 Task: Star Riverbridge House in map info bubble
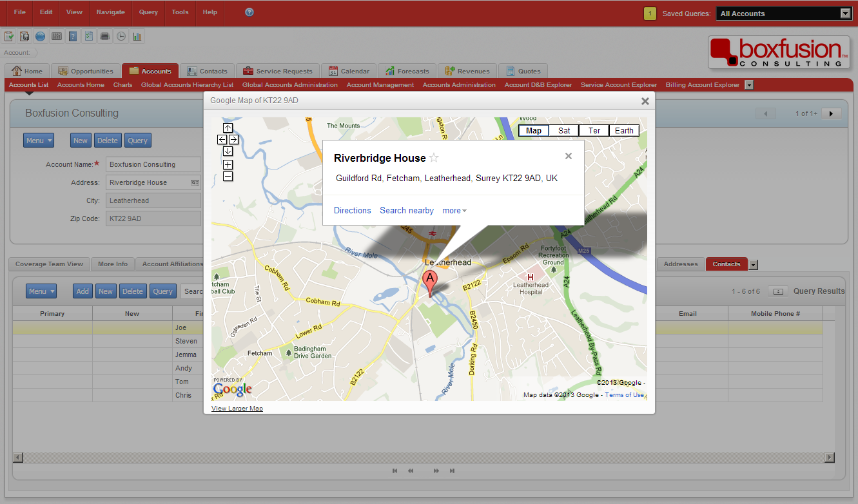434,158
